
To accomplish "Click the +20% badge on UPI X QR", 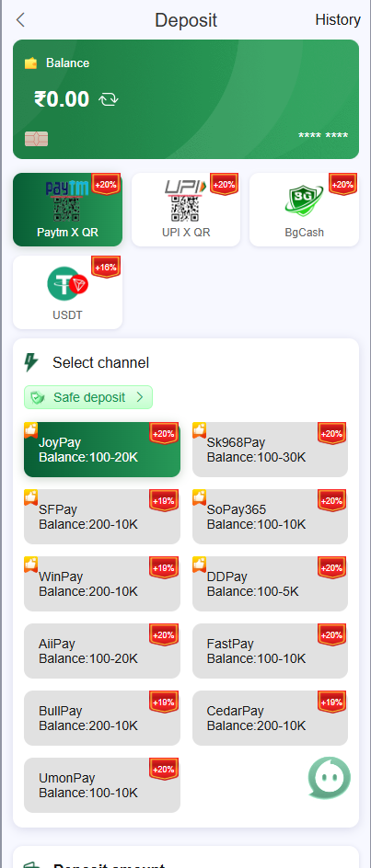I will click(x=224, y=184).
